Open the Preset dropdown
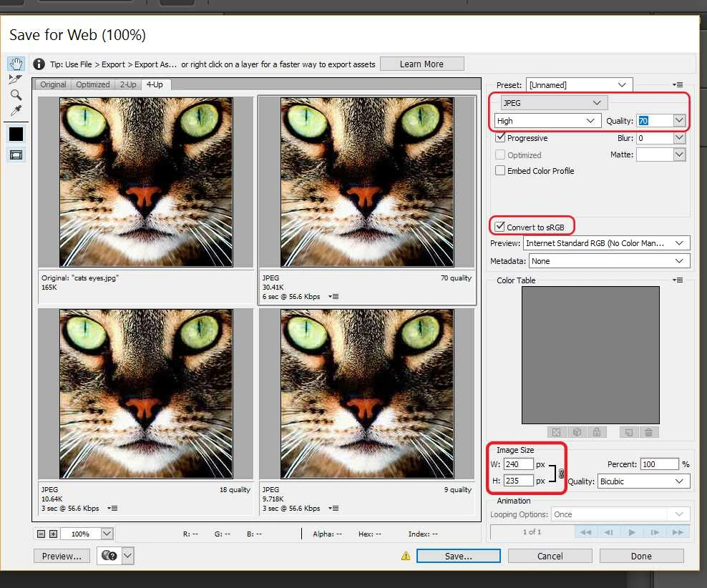Image resolution: width=707 pixels, height=588 pixels. (580, 84)
